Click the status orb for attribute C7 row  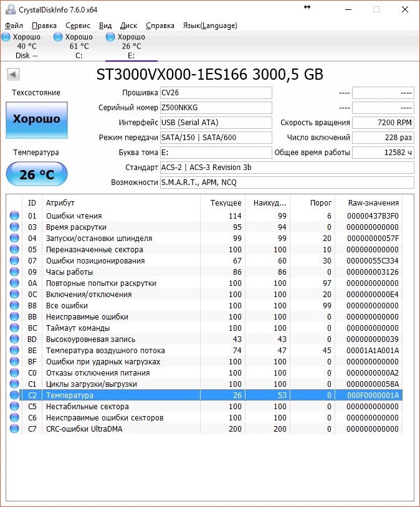[x=14, y=429]
